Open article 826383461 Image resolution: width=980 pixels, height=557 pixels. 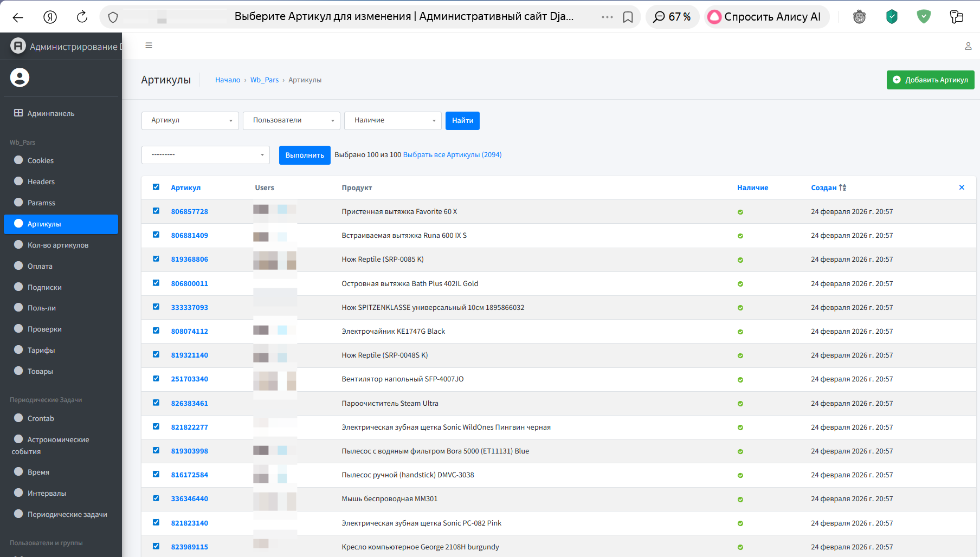pos(190,403)
